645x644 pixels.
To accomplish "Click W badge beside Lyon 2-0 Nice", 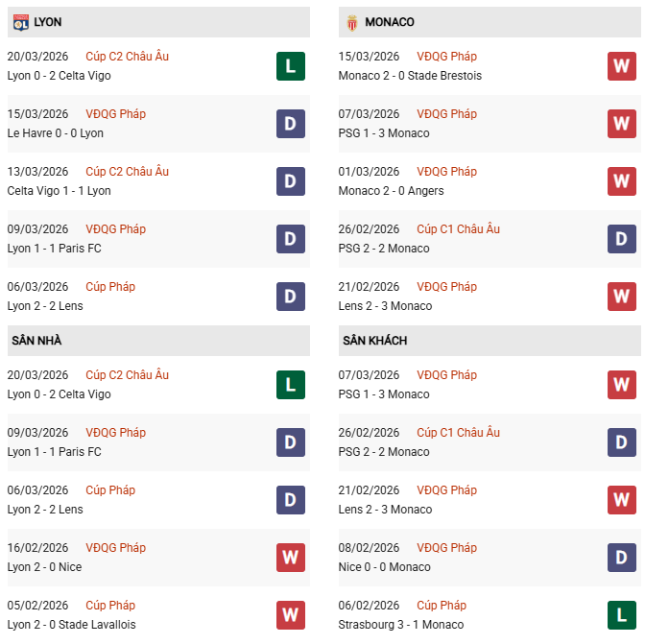I will (290, 558).
